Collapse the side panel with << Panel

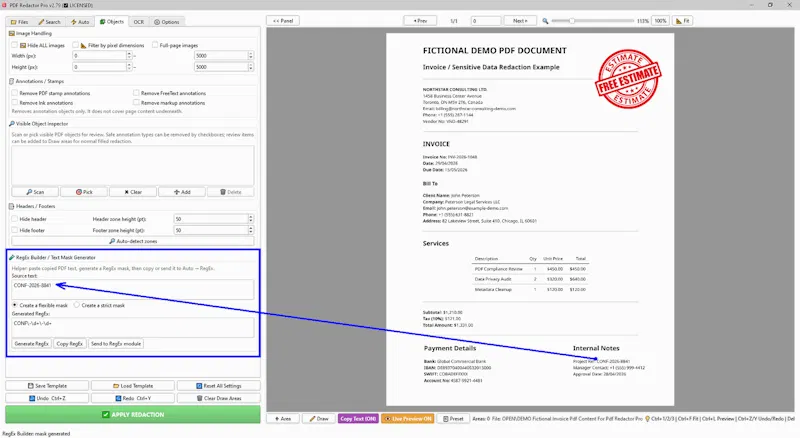coord(283,21)
